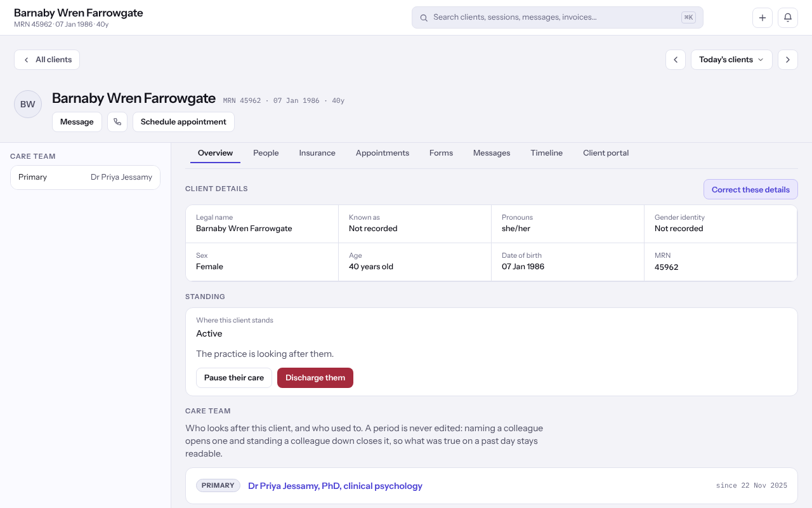Click the since 22 Nov 2025 text
812x508 pixels.
(x=752, y=486)
